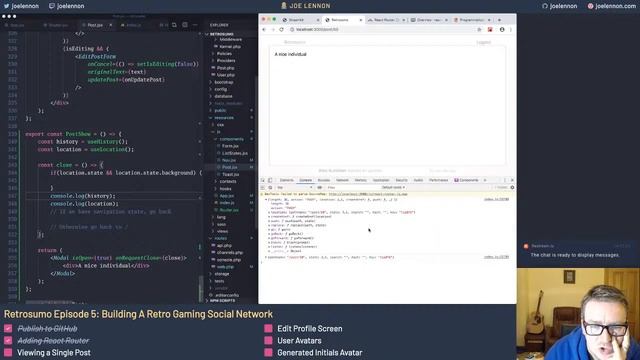Switch to the Sources DevTools tab
This screenshot has height=360, width=640.
(324, 180)
